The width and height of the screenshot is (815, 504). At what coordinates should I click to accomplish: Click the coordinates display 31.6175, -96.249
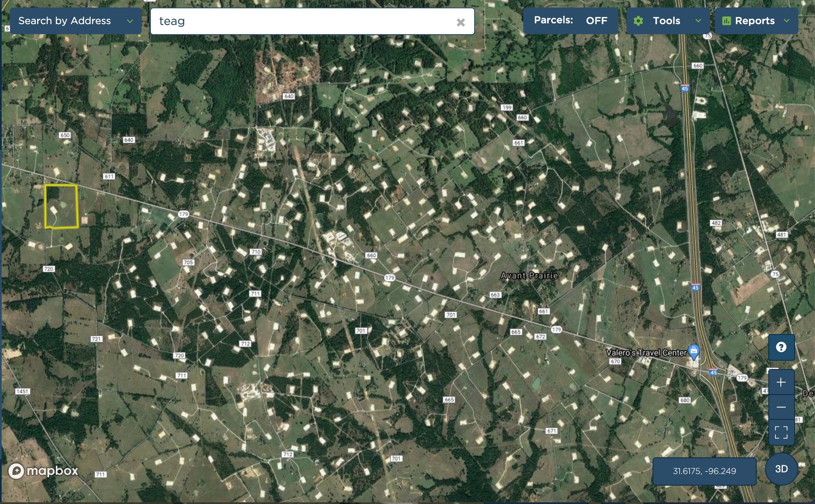704,471
